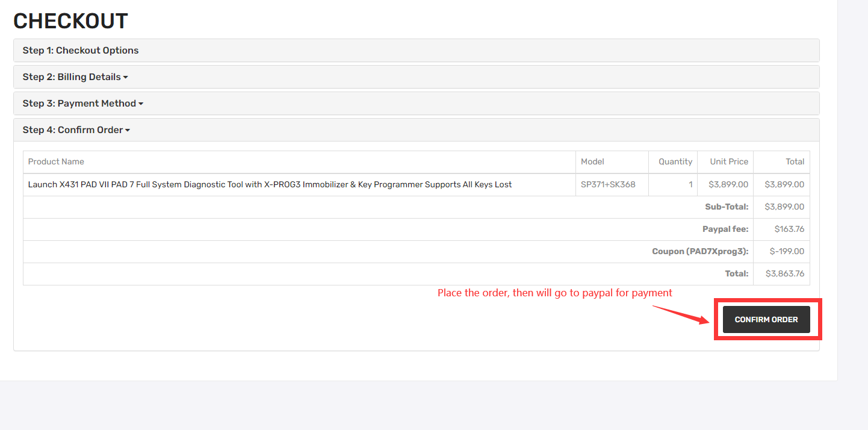This screenshot has width=868, height=430.
Task: Click the final total $3,863.76
Action: pos(785,273)
